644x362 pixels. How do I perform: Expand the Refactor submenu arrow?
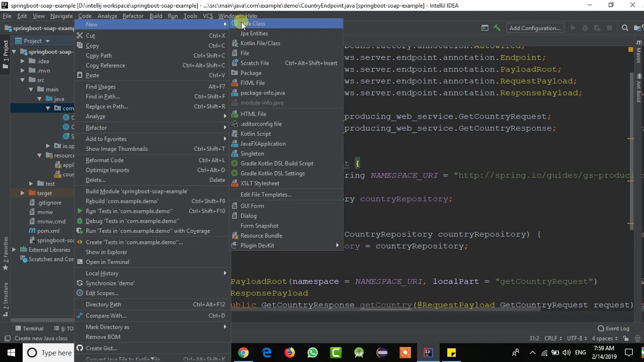click(225, 128)
